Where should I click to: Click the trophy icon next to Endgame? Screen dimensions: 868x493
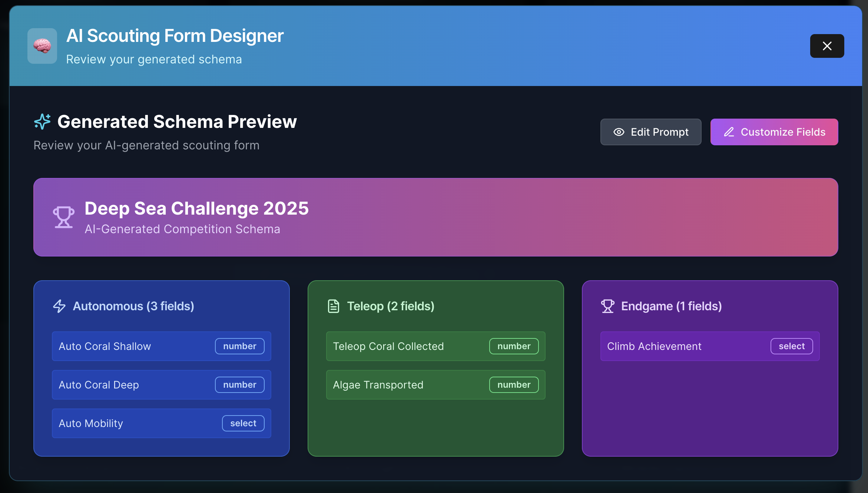(x=607, y=306)
